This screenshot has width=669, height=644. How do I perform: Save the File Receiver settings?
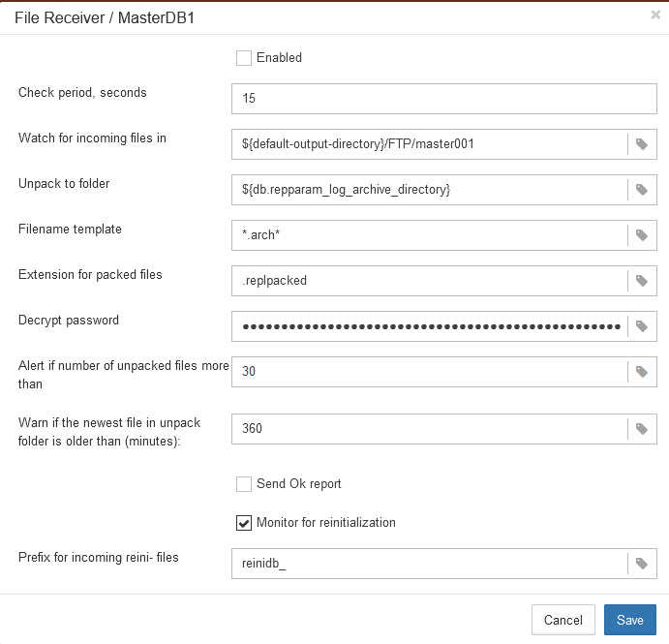(630, 620)
